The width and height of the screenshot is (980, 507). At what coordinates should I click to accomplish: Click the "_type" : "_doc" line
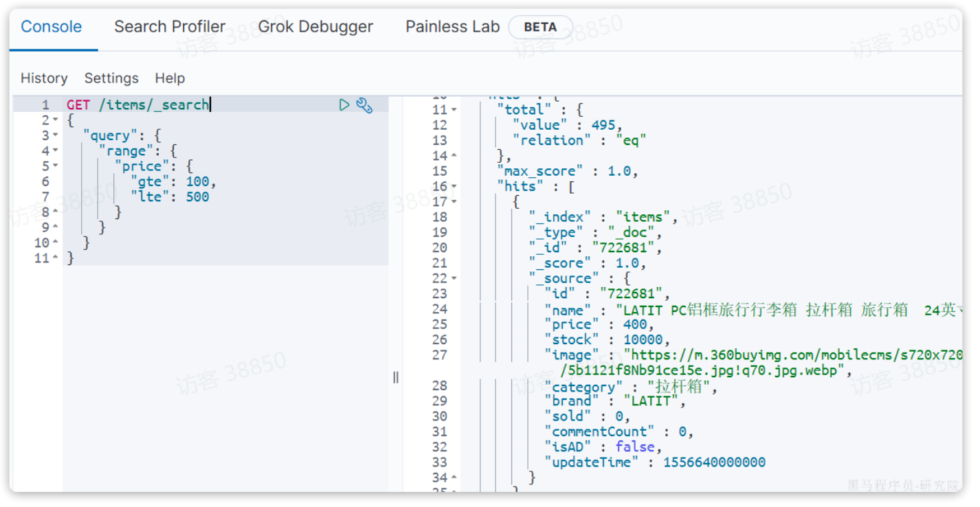click(x=596, y=232)
